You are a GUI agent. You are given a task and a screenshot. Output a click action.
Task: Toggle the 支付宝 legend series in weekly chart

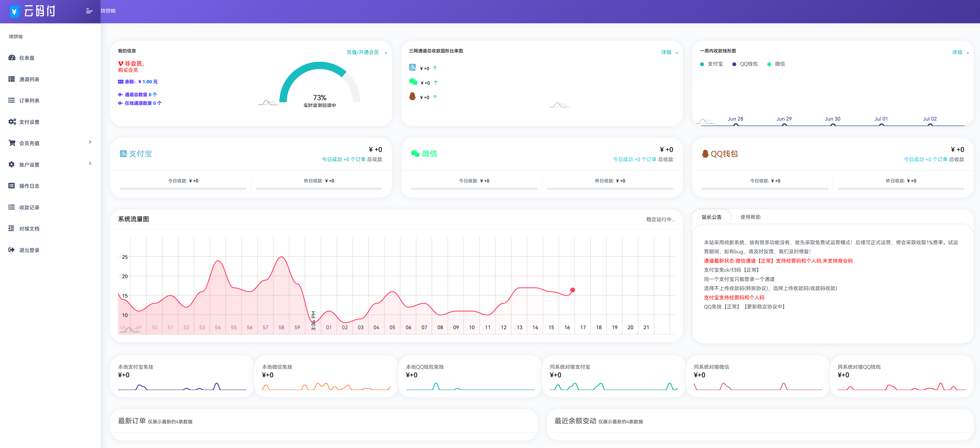point(711,64)
